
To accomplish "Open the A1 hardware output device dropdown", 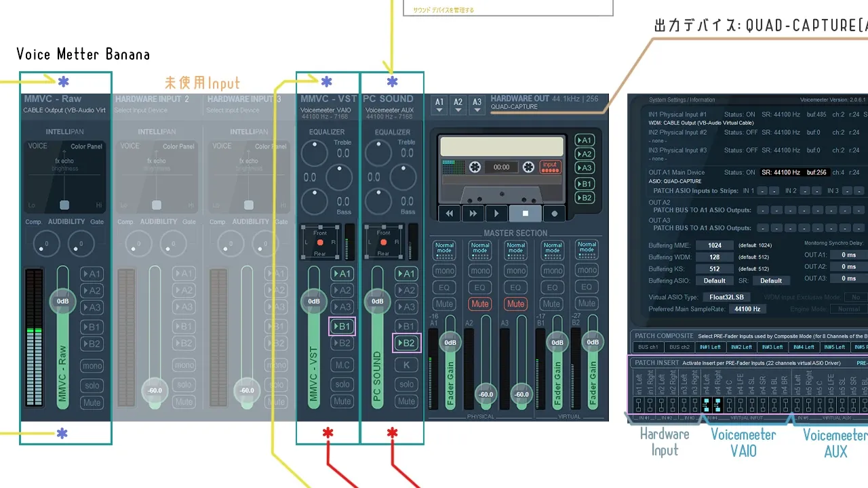I will (x=439, y=103).
